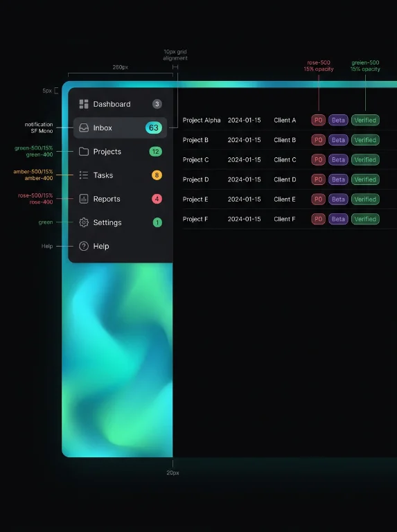Click the Client E cell
Screen dimensions: 397x532
[285, 199]
